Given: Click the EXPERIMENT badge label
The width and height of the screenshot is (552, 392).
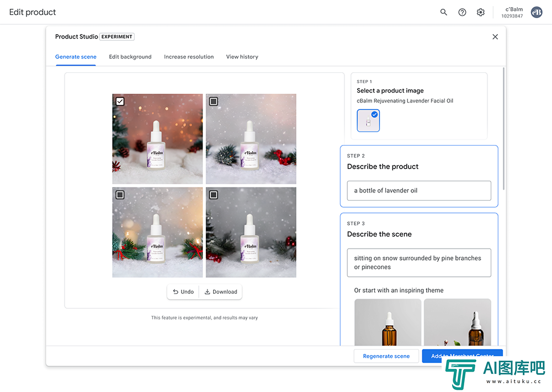Looking at the screenshot, I should click(x=117, y=36).
